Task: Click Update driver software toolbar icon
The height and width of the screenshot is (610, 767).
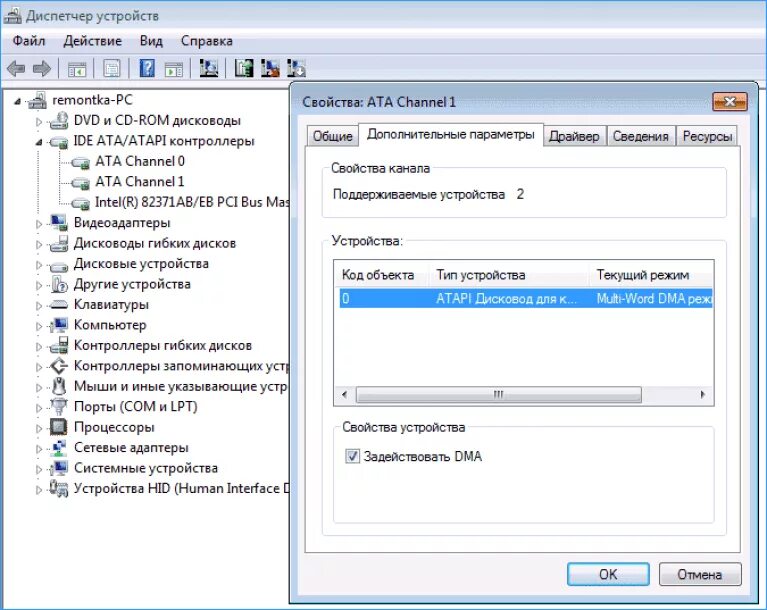Action: tap(244, 68)
